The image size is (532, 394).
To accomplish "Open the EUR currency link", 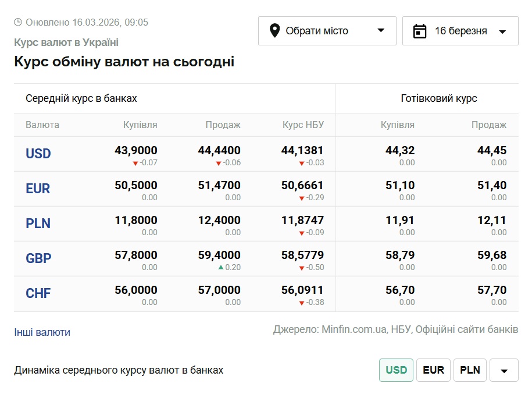I will (x=38, y=189).
